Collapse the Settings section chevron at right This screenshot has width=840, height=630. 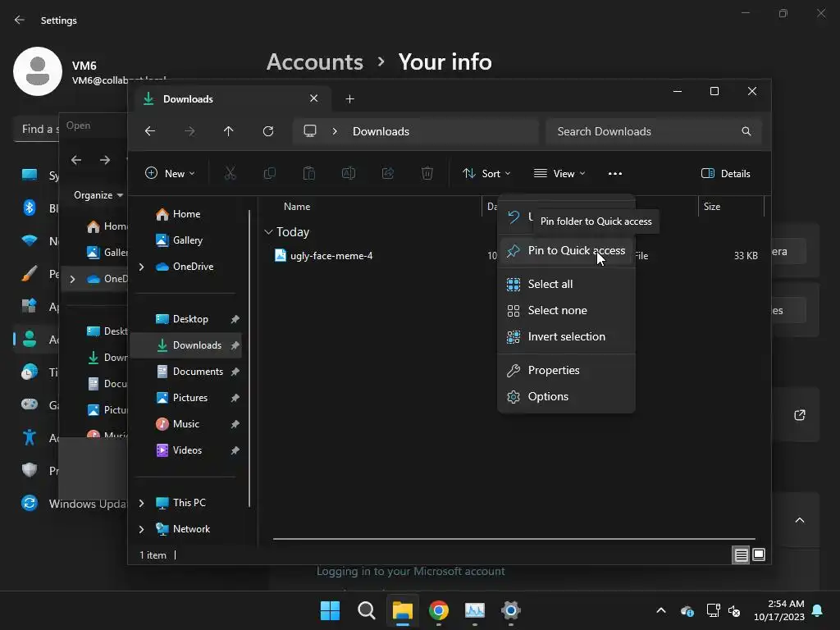(799, 520)
